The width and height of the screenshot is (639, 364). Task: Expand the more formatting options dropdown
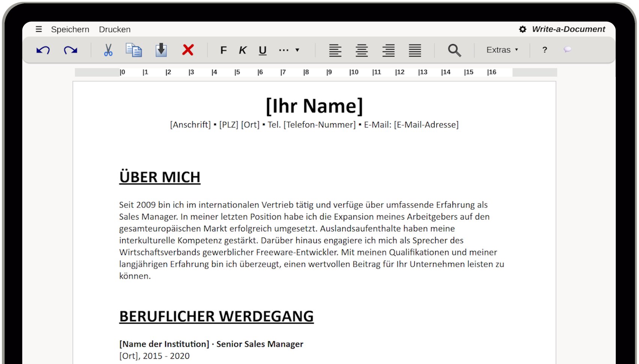pos(289,50)
